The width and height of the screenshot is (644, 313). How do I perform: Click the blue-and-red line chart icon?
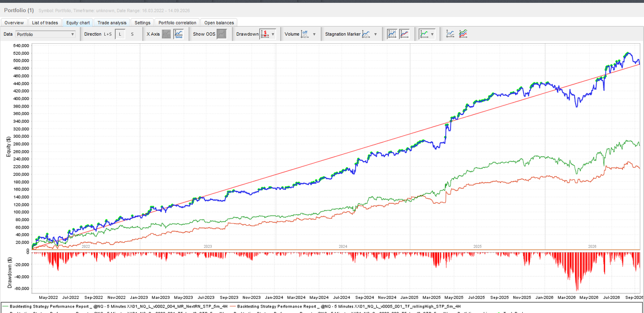point(405,34)
